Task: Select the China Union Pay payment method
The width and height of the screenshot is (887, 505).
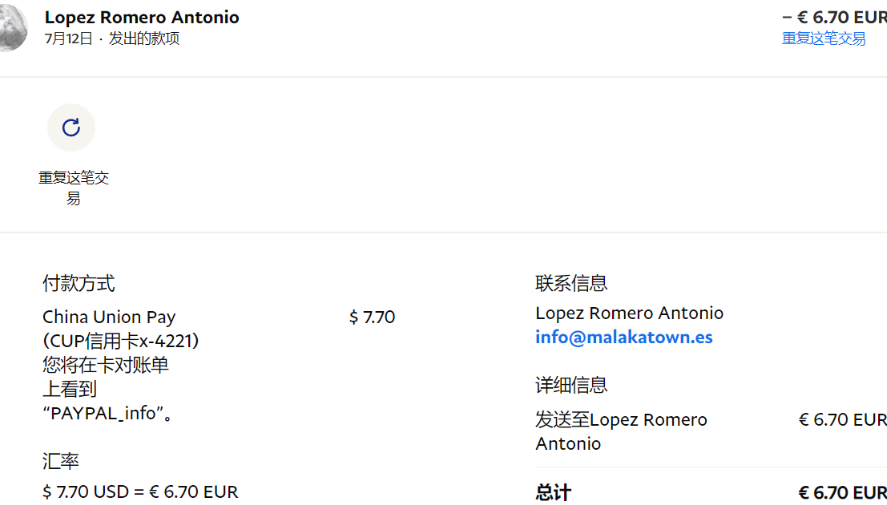Action: coord(109,317)
